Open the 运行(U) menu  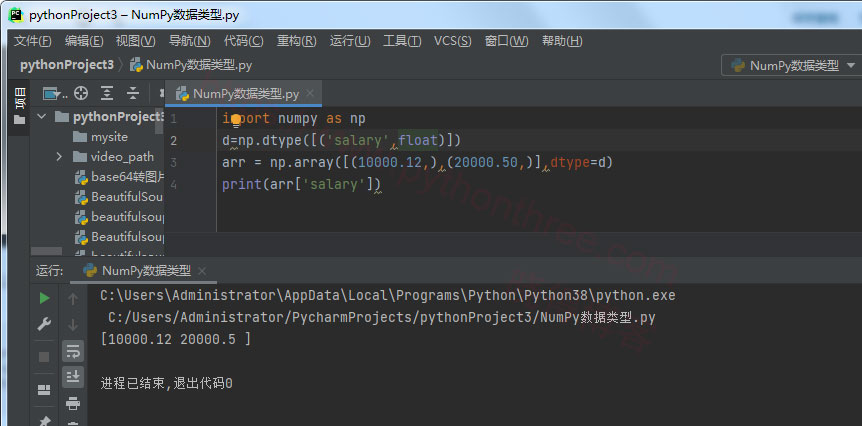click(350, 41)
